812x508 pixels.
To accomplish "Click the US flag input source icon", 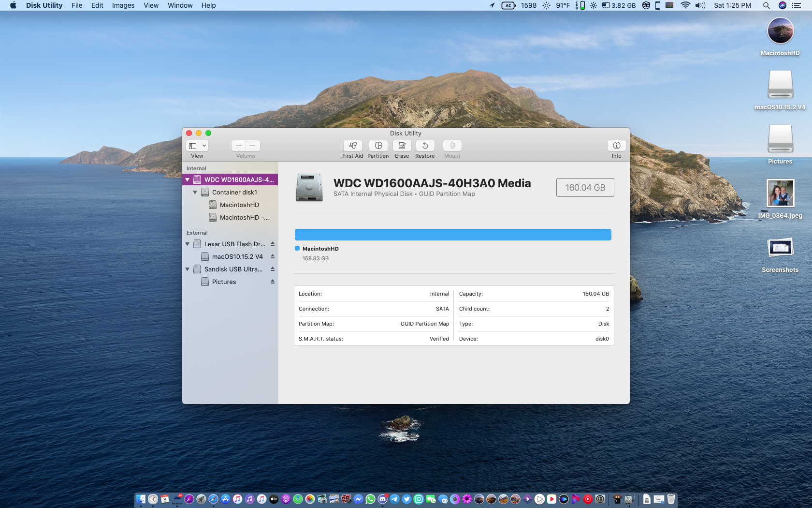I will tap(669, 5).
